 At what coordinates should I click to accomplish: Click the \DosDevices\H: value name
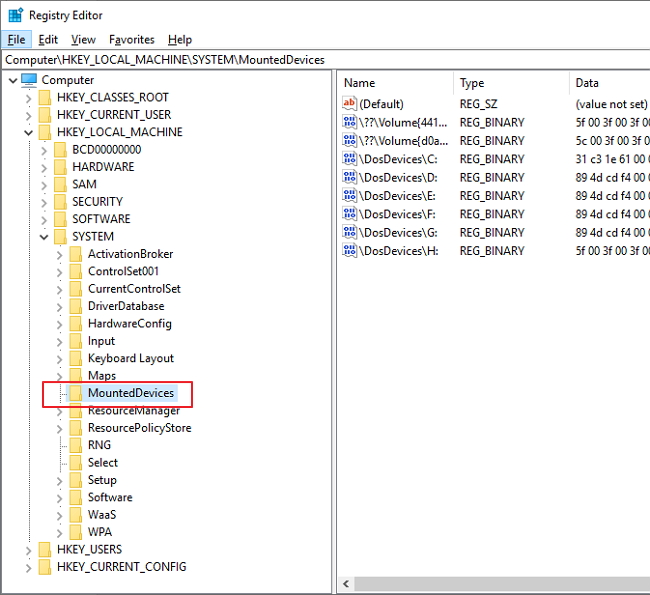tap(399, 251)
